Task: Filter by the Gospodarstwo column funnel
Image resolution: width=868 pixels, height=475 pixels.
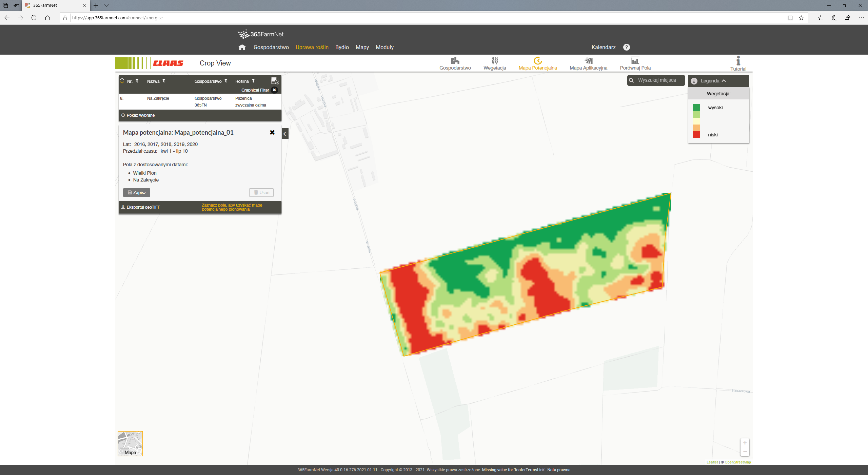Action: coord(226,81)
